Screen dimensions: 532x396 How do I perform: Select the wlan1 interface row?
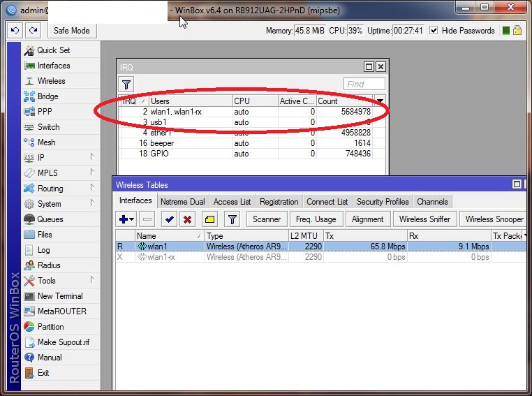click(x=321, y=247)
